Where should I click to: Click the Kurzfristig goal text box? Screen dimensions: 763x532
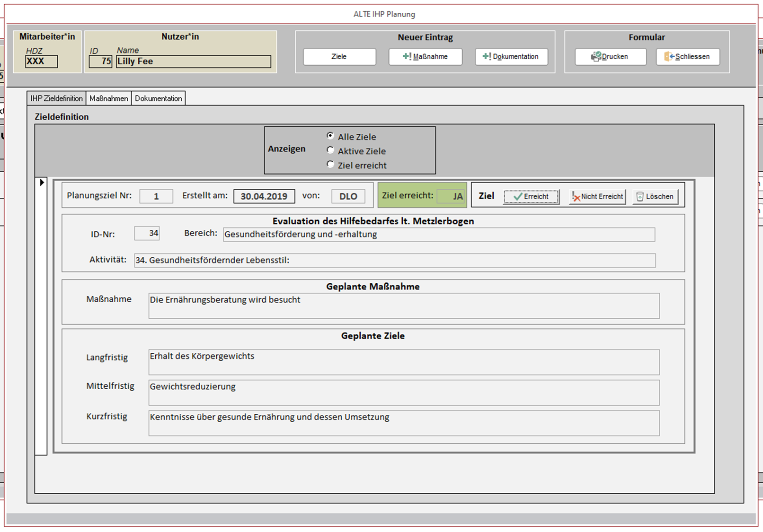[x=404, y=423]
